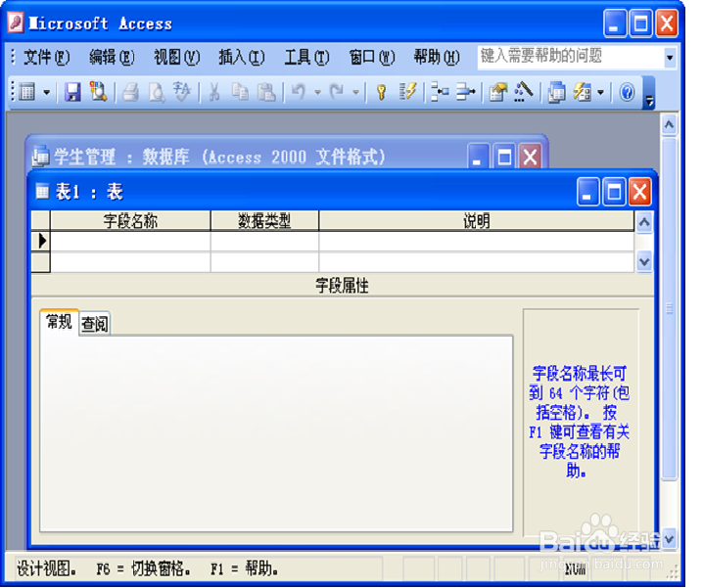
Task: Open the New Object dropdown arrow
Action: point(601,93)
